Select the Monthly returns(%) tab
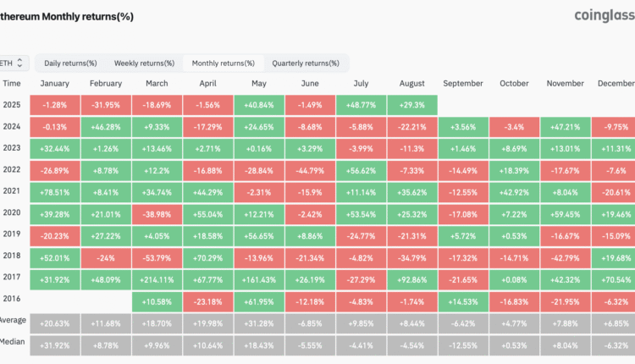 click(224, 63)
